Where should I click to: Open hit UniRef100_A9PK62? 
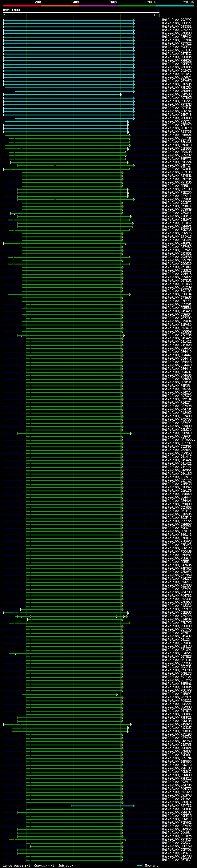(x=176, y=61)
